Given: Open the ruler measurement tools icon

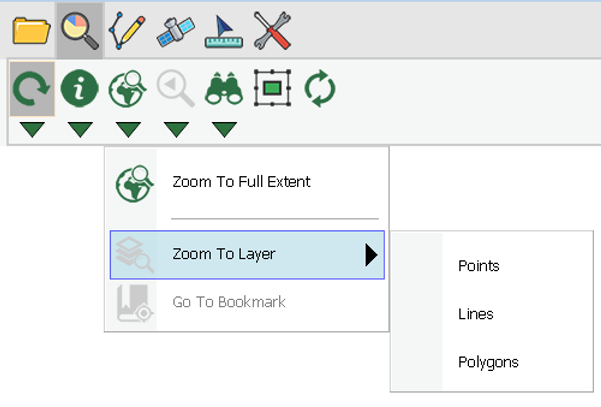Looking at the screenshot, I should point(224,31).
